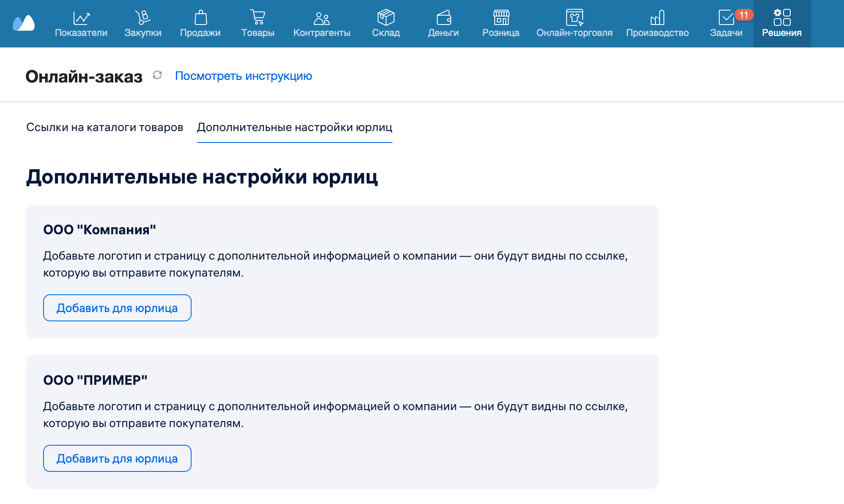Click Добавить для юрлица under ООО "Компания"
844x504 pixels.
point(117,307)
